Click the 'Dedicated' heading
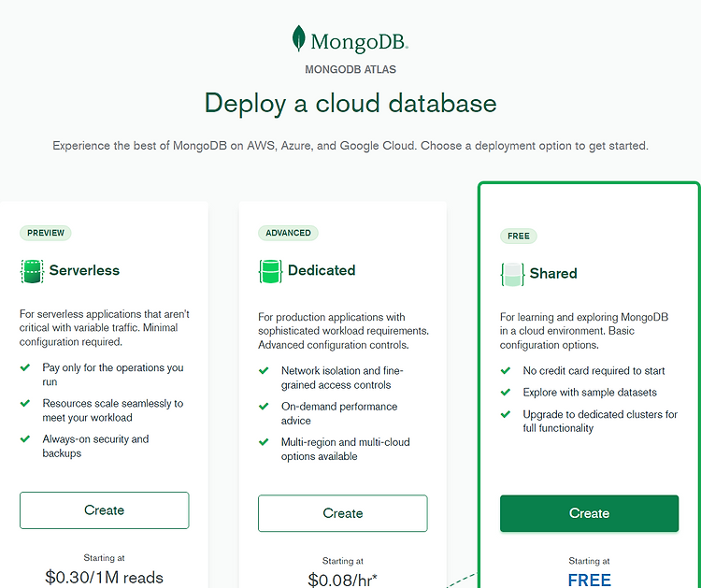 click(x=322, y=270)
